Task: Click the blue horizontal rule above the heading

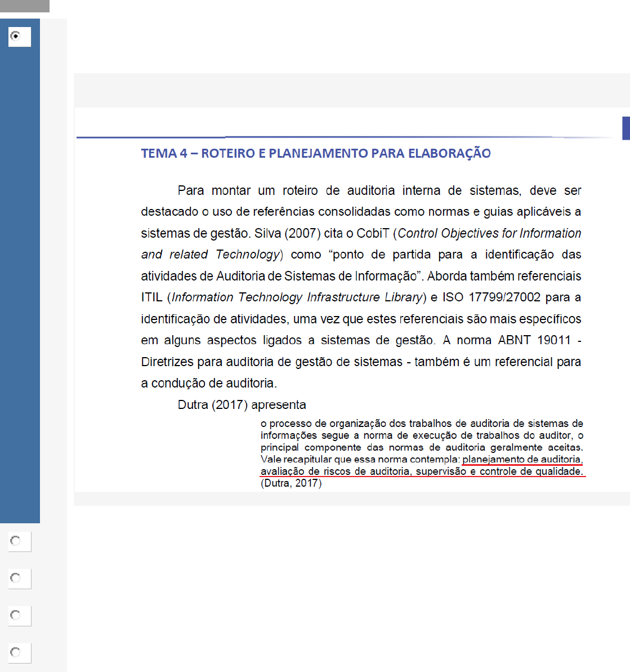Action: 315,137
